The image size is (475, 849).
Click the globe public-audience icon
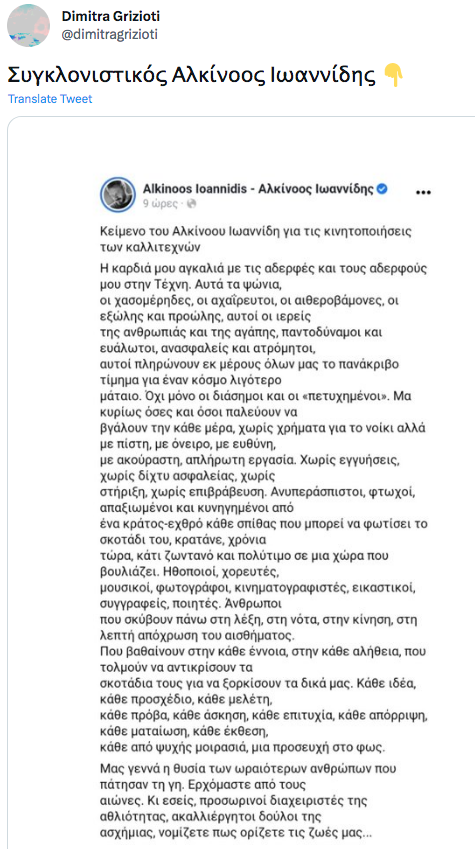(191, 204)
